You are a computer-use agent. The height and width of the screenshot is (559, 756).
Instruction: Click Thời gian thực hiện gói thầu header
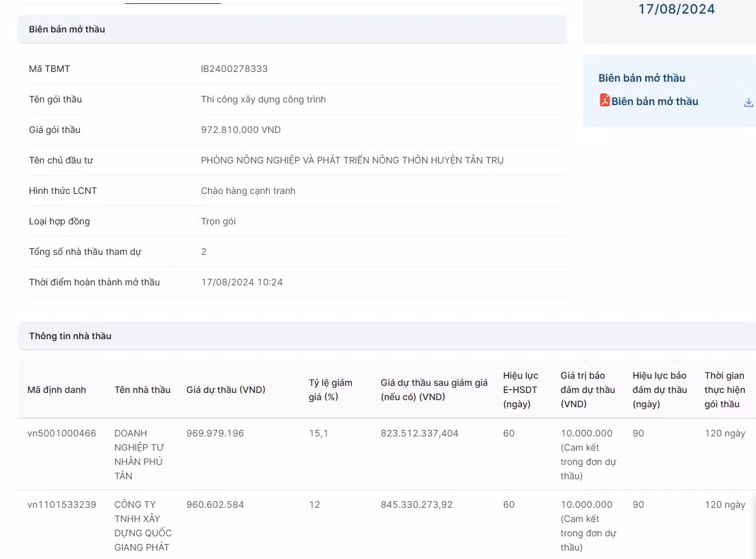tap(724, 390)
